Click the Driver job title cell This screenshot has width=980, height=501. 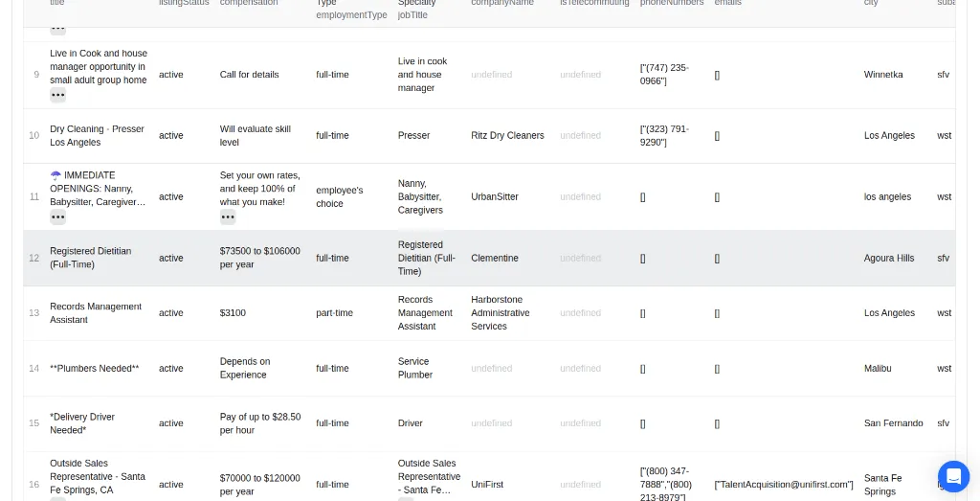(x=410, y=423)
